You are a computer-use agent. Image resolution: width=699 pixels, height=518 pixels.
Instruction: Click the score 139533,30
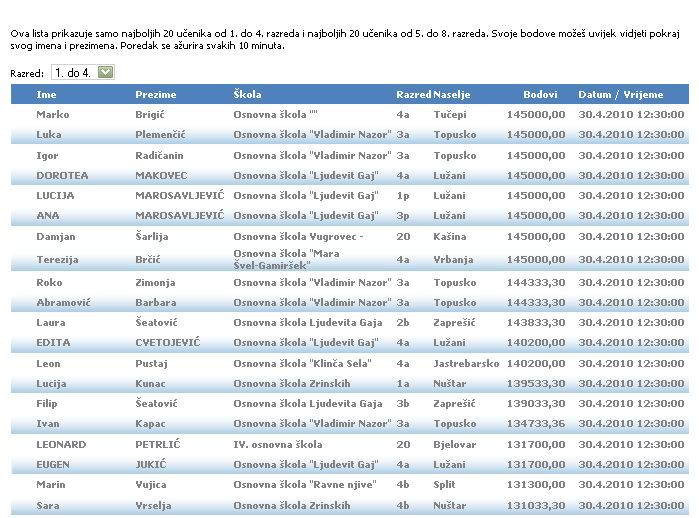[536, 384]
